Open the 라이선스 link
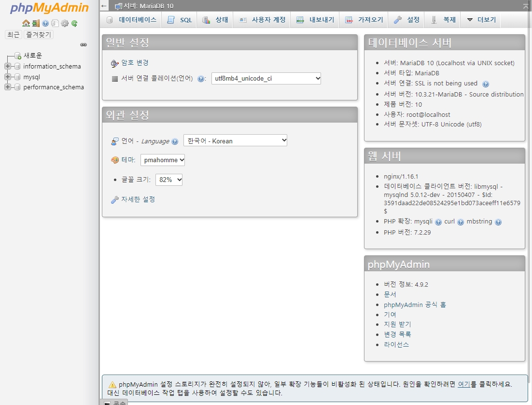532x405 pixels. [x=396, y=344]
